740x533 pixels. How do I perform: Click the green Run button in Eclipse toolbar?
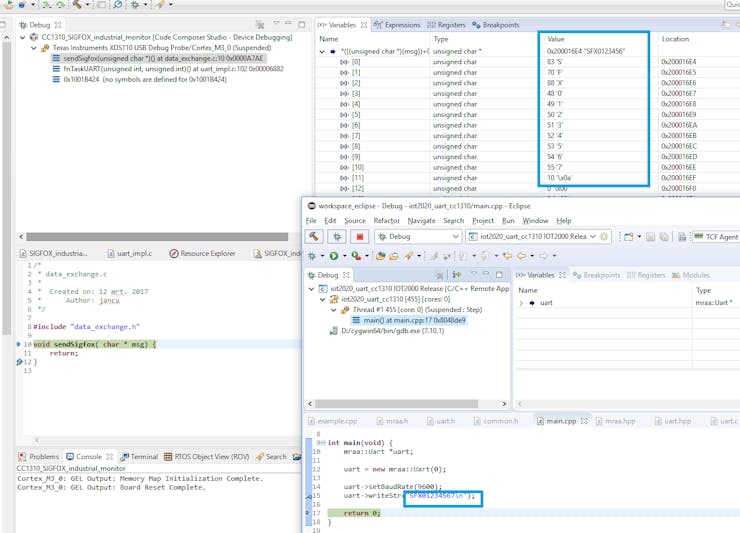coord(334,256)
